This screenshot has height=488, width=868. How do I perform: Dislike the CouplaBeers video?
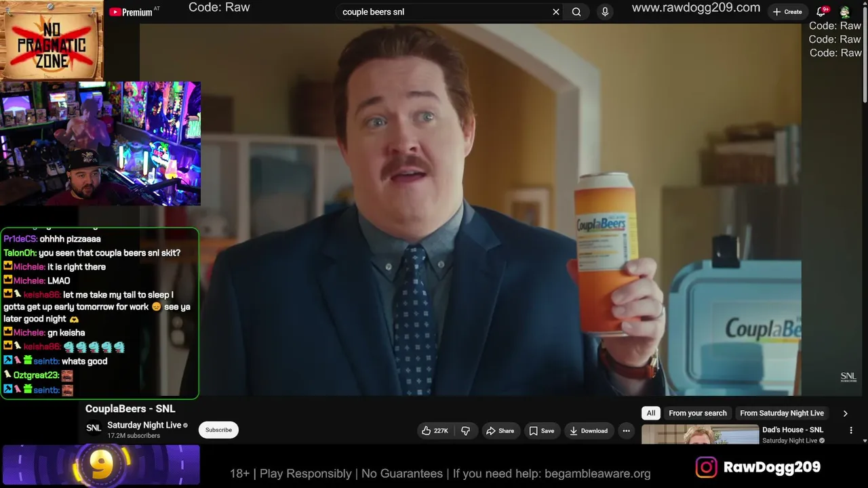pyautogui.click(x=465, y=430)
